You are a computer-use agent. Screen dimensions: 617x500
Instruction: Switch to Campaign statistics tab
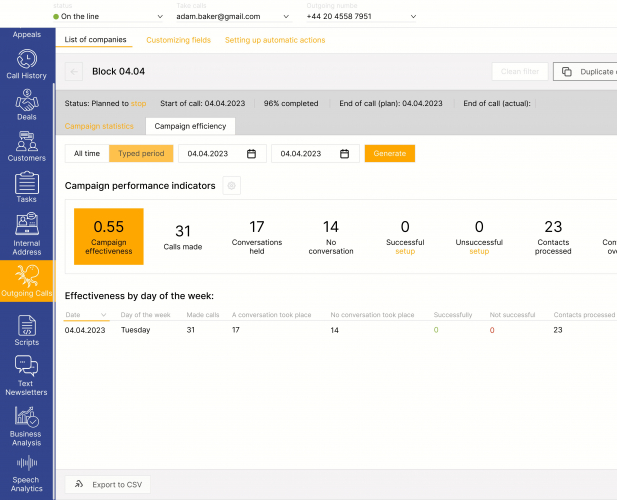point(99,126)
